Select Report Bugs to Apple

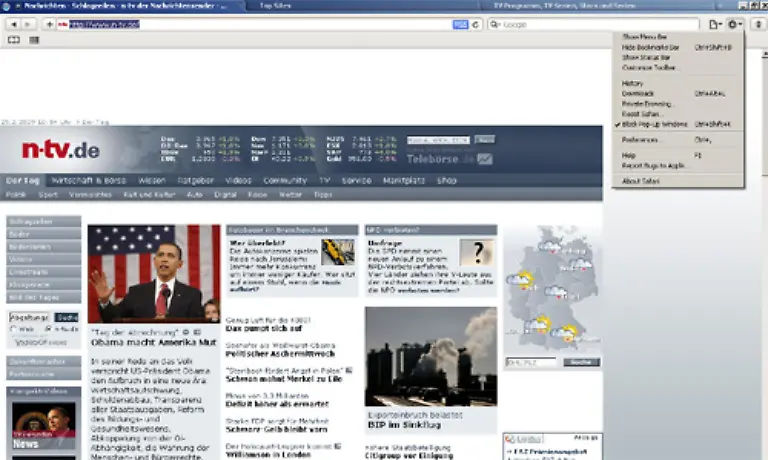pyautogui.click(x=678, y=166)
